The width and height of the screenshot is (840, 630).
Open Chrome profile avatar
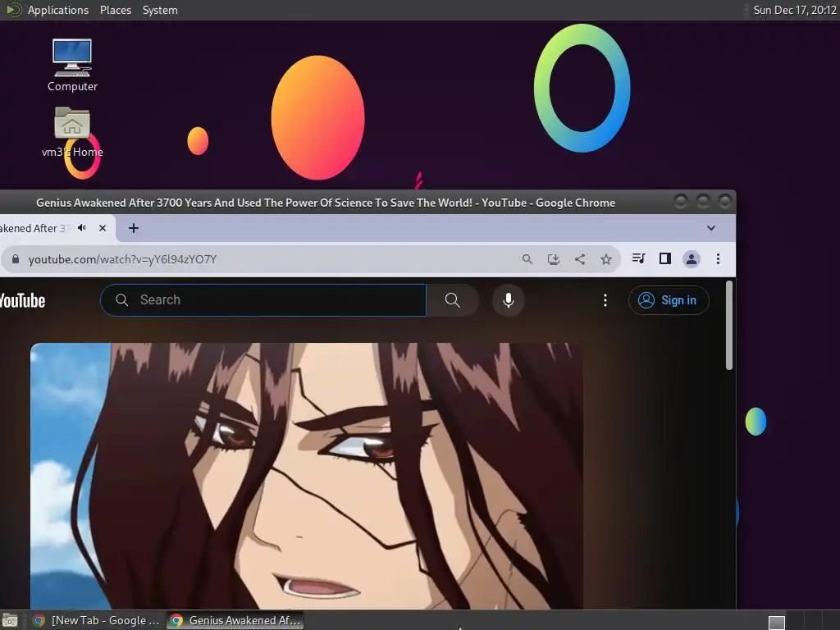point(691,259)
